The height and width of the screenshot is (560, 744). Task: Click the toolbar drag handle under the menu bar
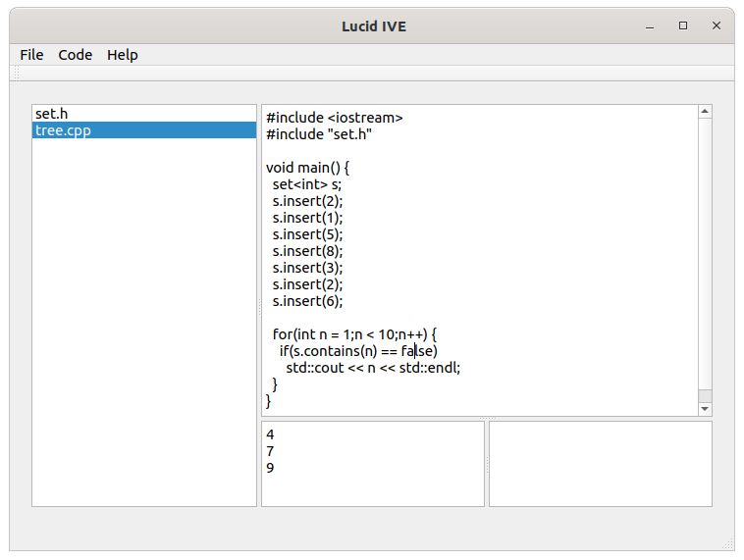[x=16, y=74]
